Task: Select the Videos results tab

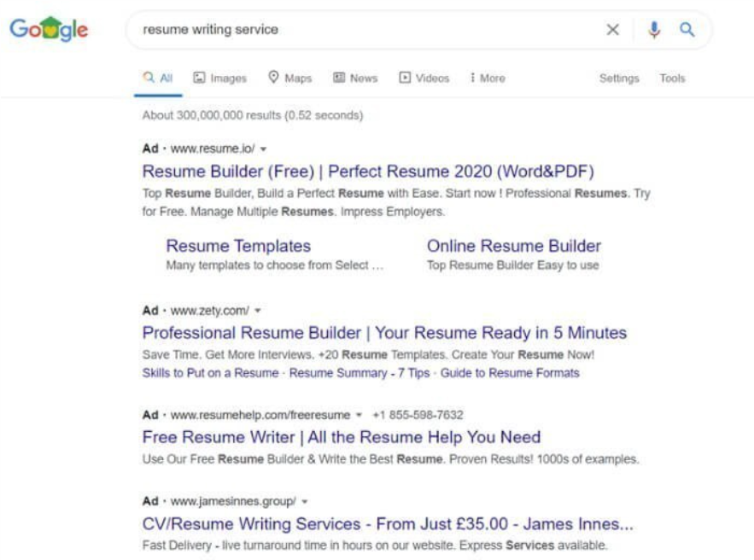Action: (x=424, y=78)
